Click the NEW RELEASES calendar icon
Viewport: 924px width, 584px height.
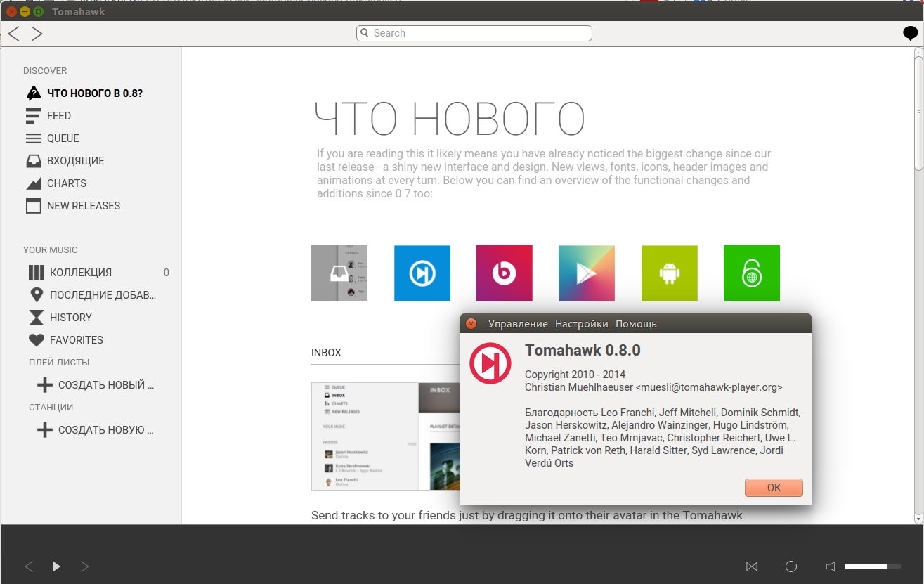click(x=34, y=206)
